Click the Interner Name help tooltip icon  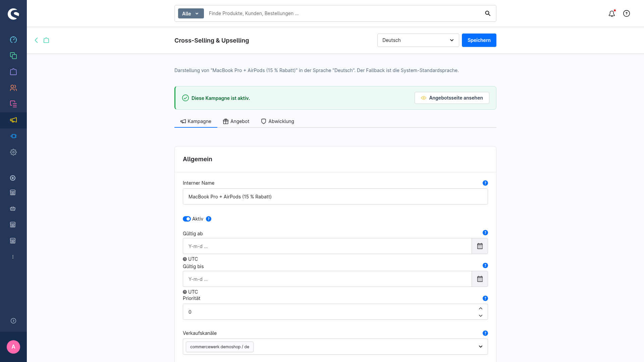[x=485, y=183]
